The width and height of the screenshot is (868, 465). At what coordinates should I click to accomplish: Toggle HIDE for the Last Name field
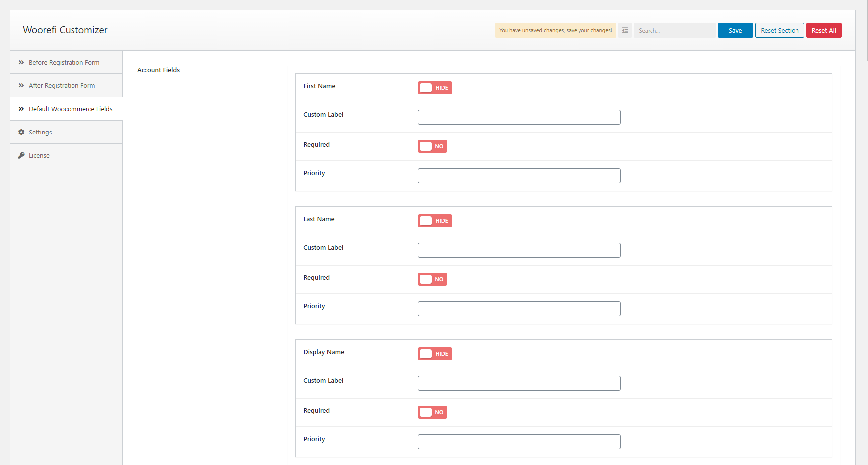434,221
